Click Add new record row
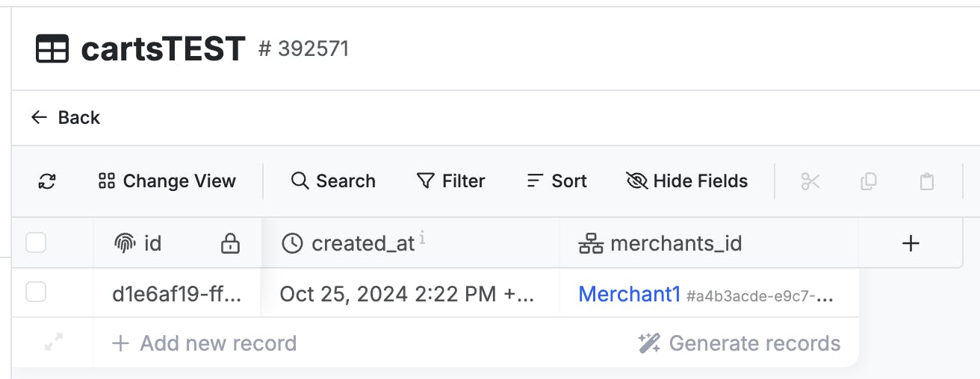Viewport: 980px width, 379px height. click(x=204, y=343)
